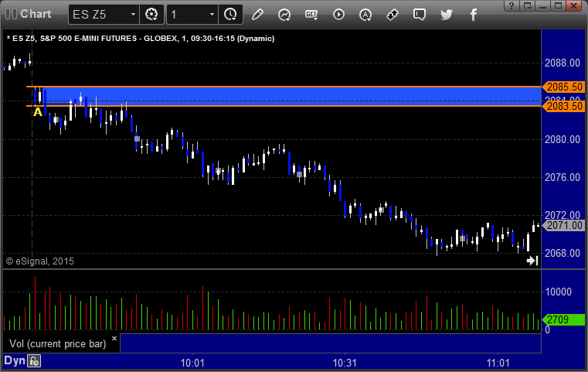This screenshot has height=372, width=588.
Task: Click the 2080.00 price axis label
Action: (563, 140)
